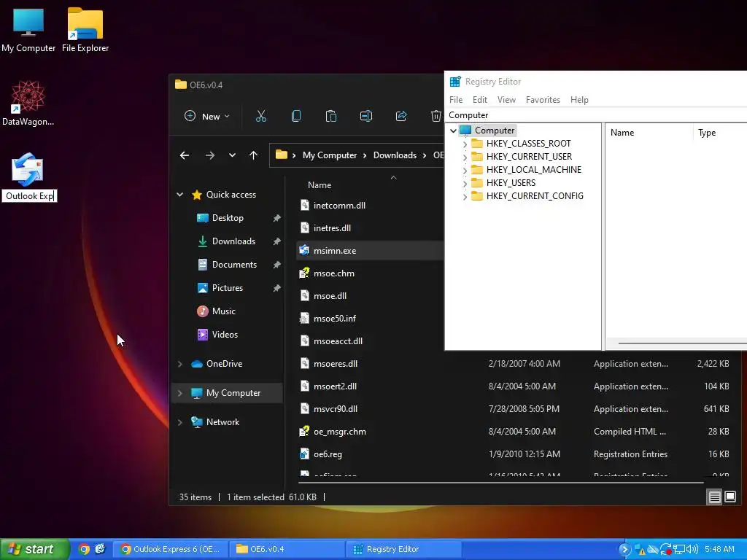
Task: Click the Registry Editor title bar icon
Action: pyautogui.click(x=455, y=82)
